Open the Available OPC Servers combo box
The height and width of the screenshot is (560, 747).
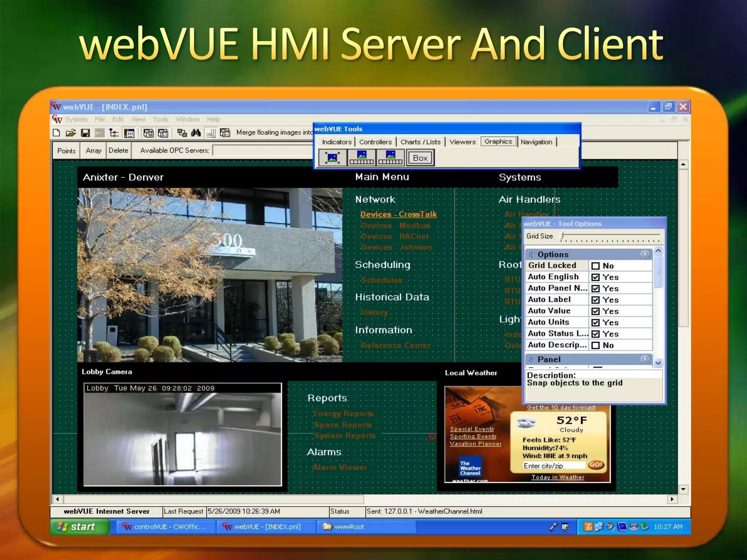(263, 150)
